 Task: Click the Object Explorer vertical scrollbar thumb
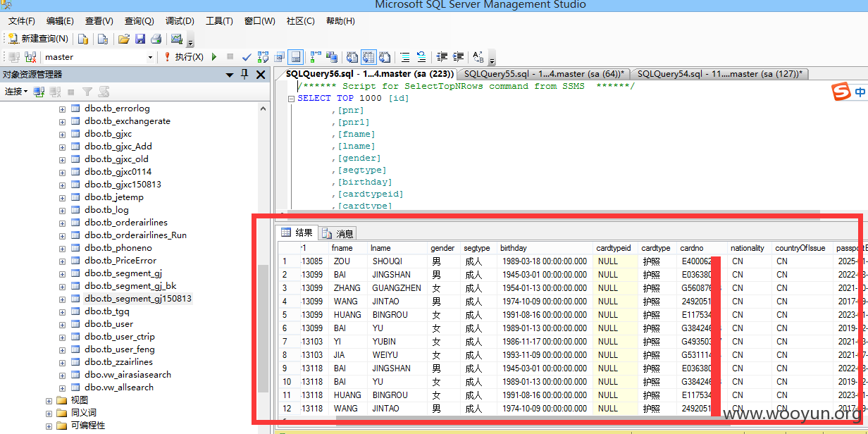[x=263, y=328]
